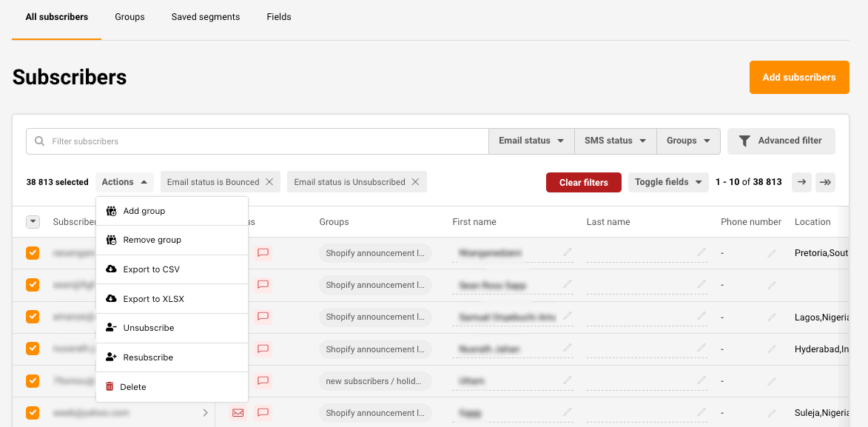Viewport: 868px width, 427px height.
Task: Remove the Email status is Bounced filter
Action: tap(269, 182)
